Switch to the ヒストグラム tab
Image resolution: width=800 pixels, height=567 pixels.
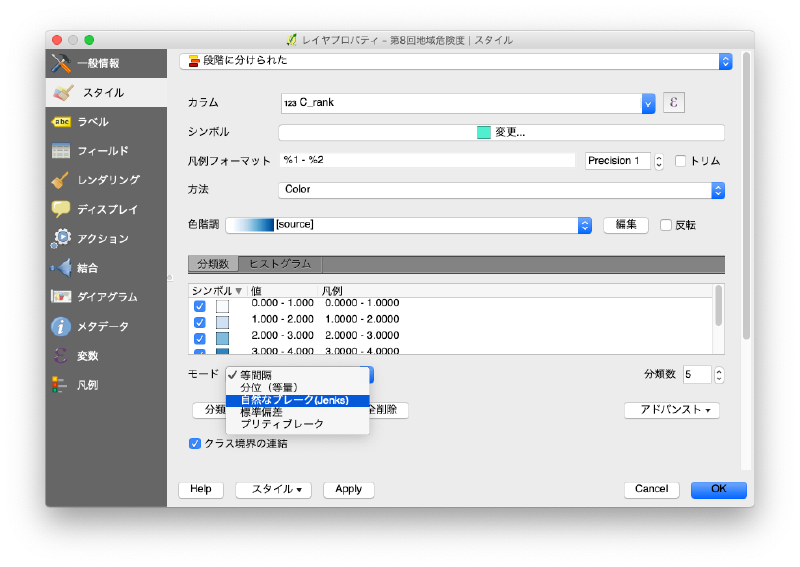click(x=280, y=264)
